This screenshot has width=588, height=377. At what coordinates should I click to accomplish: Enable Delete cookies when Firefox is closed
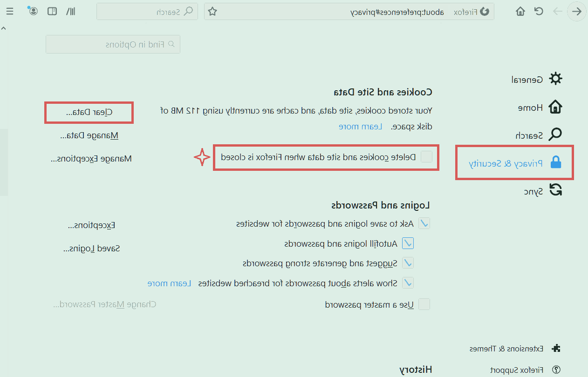click(x=426, y=157)
